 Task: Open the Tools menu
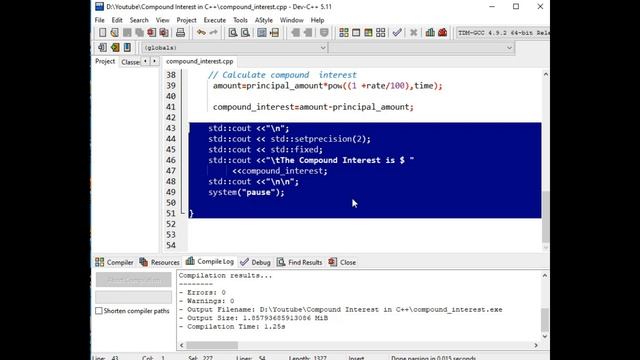[240, 20]
